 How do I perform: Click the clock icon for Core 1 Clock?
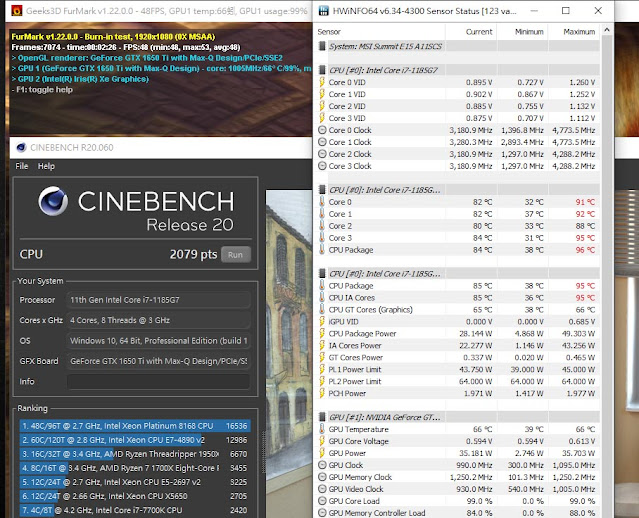pos(322,142)
